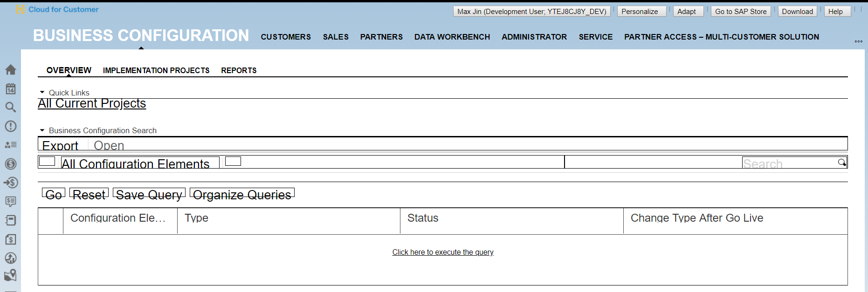868x292 pixels.
Task: Click the Status column header
Action: tap(512, 221)
